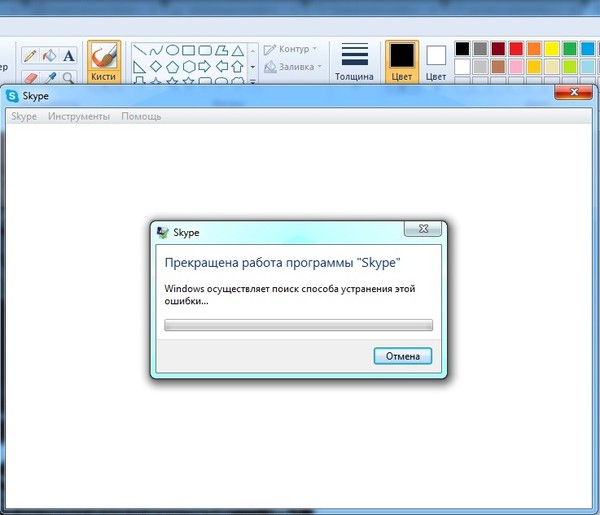Choose the right triangle shape
600x515 pixels.
point(139,67)
